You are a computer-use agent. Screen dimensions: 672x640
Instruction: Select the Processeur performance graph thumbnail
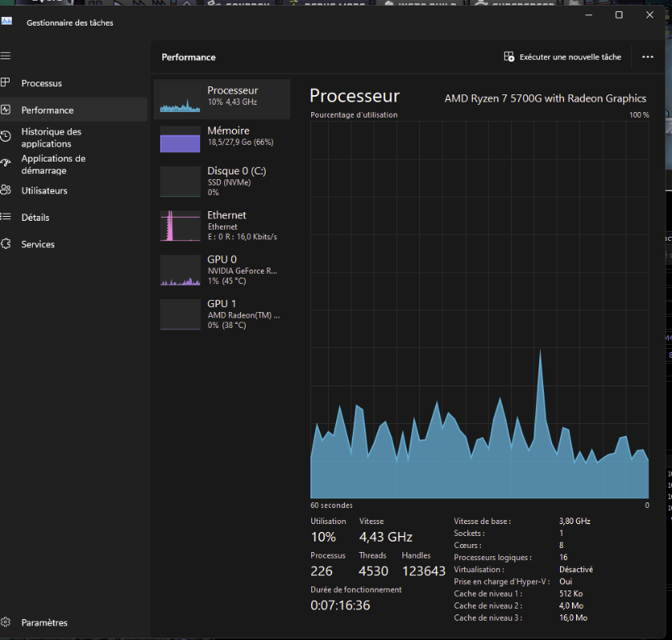pos(180,99)
